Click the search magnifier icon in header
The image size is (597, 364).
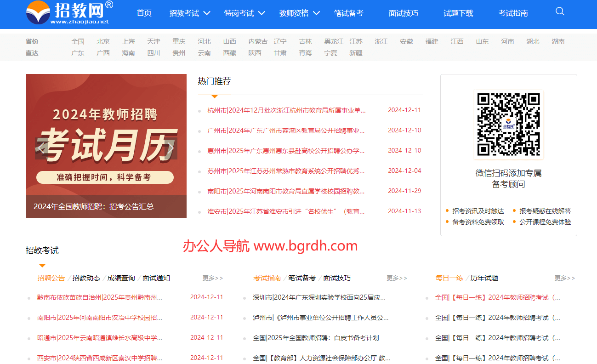pos(559,11)
